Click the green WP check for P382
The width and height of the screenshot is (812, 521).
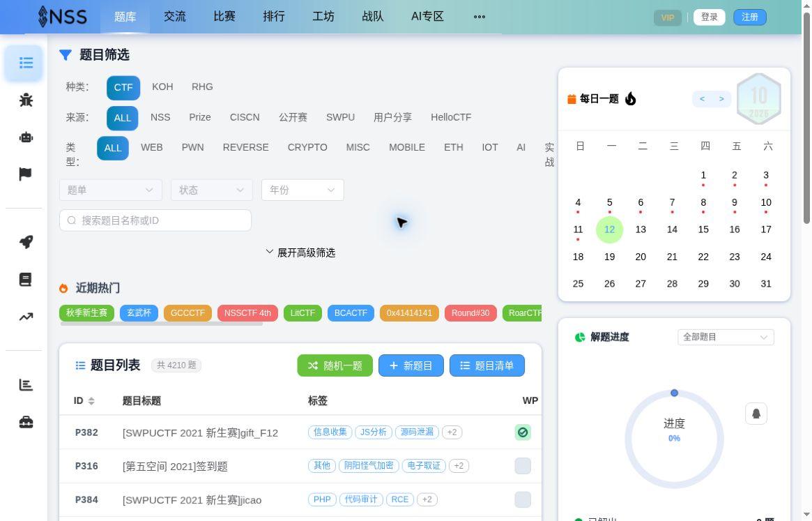[x=523, y=432]
